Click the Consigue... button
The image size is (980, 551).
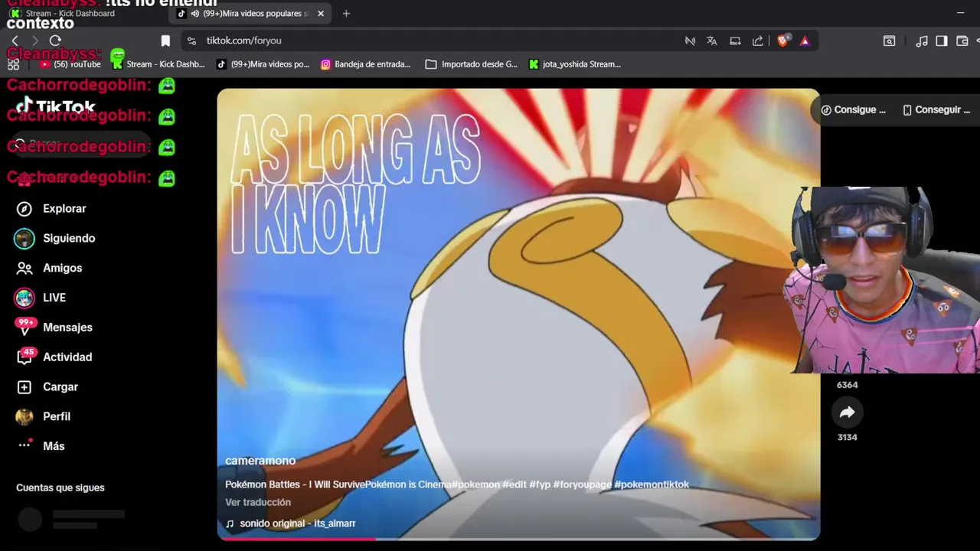coord(853,110)
